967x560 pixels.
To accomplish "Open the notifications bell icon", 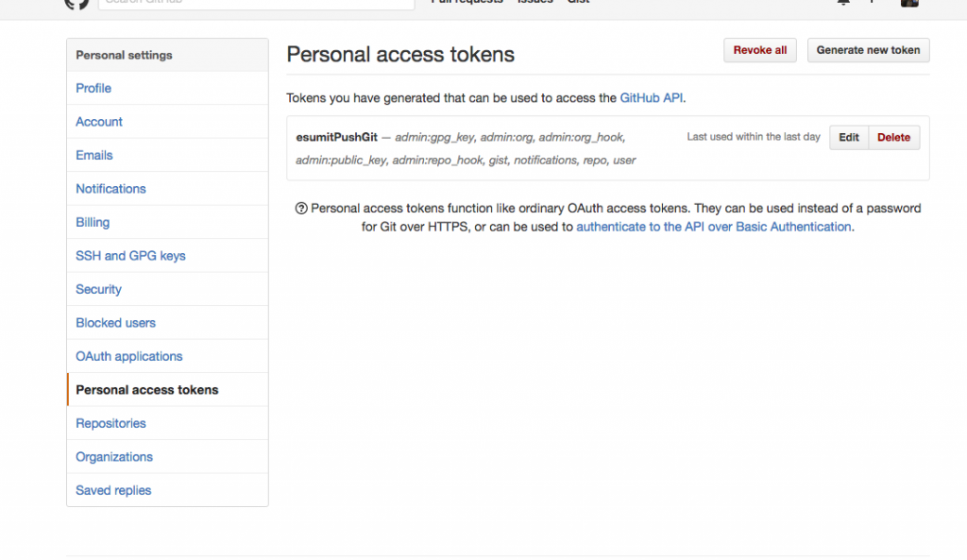I will point(843,3).
